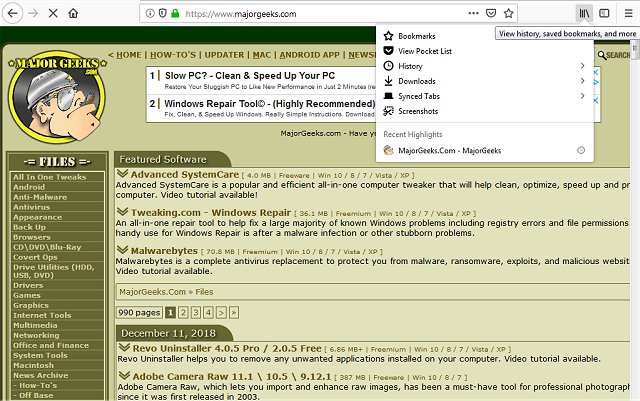The image size is (640, 401).
Task: Open MajorGeeks.Com breadcrumb link
Action: tap(152, 292)
